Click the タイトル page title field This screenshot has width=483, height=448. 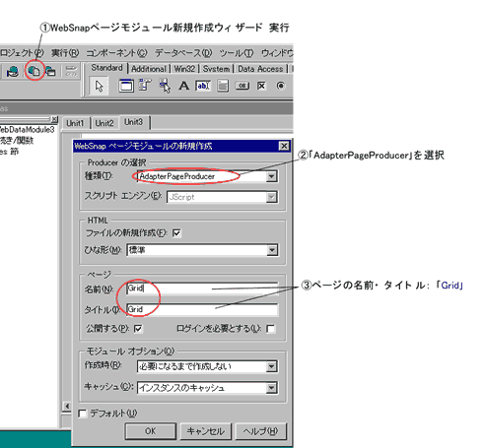click(202, 309)
